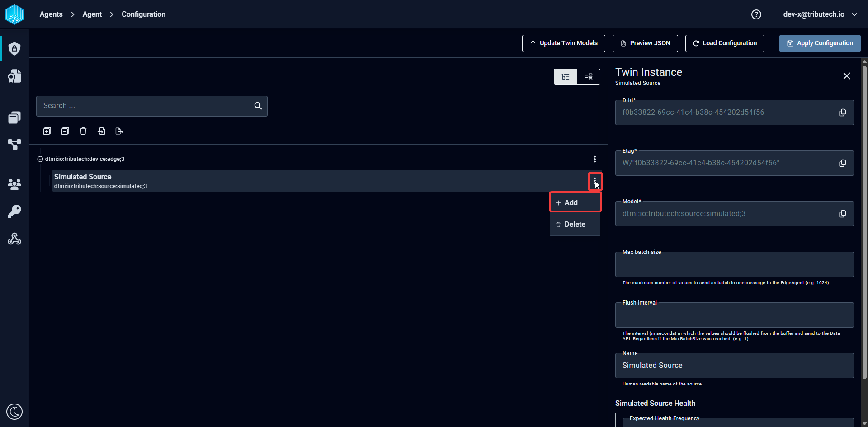Click the expand all plus icon

coord(47,131)
